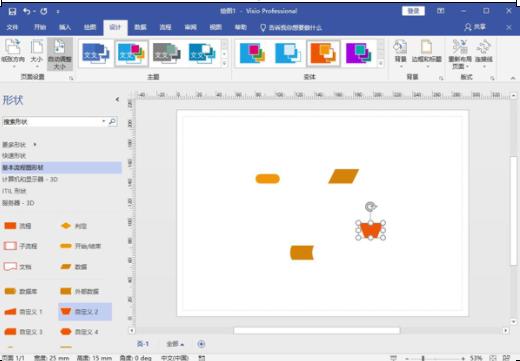Viewport: 520px width, 361px height.
Task: Click the 页-1 page tab
Action: click(x=143, y=344)
